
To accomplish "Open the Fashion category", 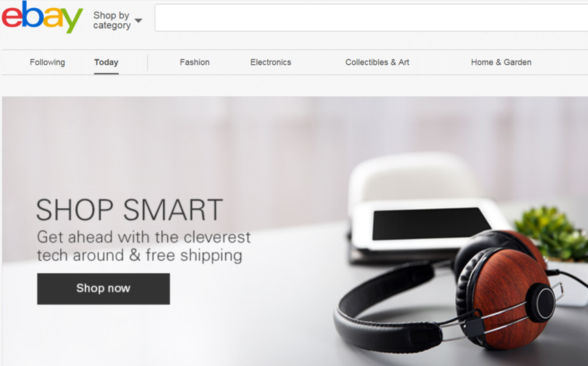I will pos(195,62).
